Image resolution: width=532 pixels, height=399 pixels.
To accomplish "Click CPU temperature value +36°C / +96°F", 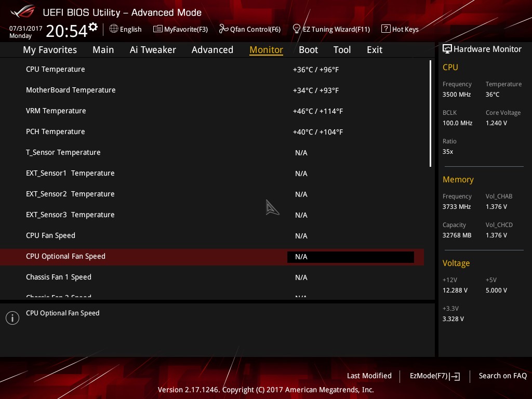I will pos(316,70).
